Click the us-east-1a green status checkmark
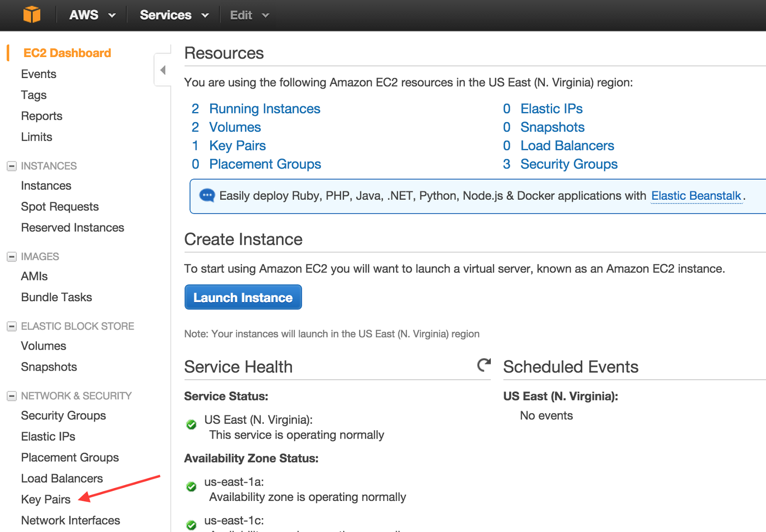The height and width of the screenshot is (532, 766). pyautogui.click(x=191, y=487)
